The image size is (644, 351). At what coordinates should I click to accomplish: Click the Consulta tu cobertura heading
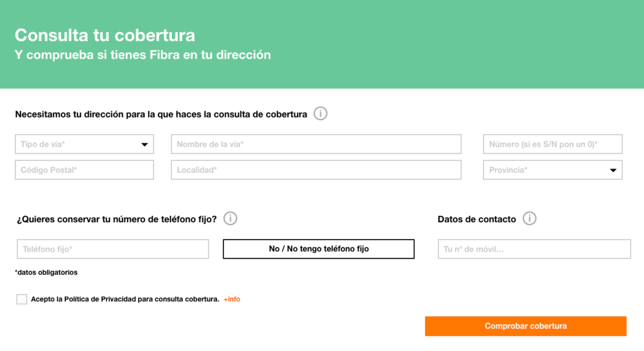click(105, 35)
